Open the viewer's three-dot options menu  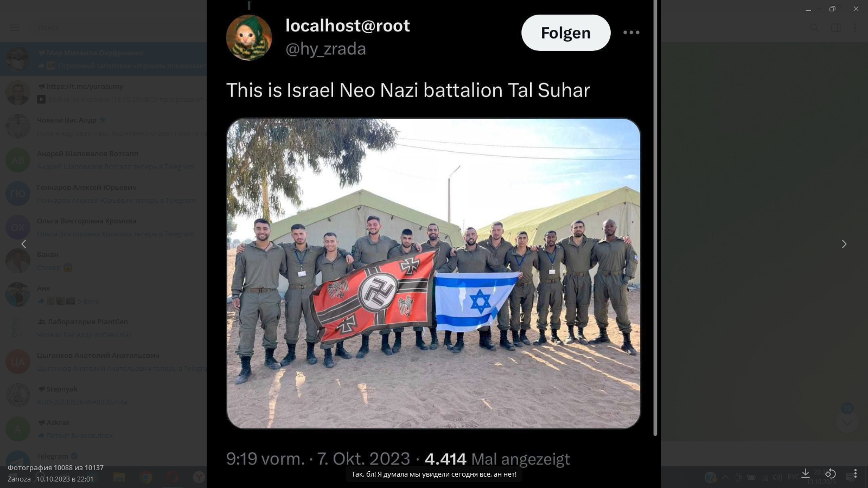point(856,473)
